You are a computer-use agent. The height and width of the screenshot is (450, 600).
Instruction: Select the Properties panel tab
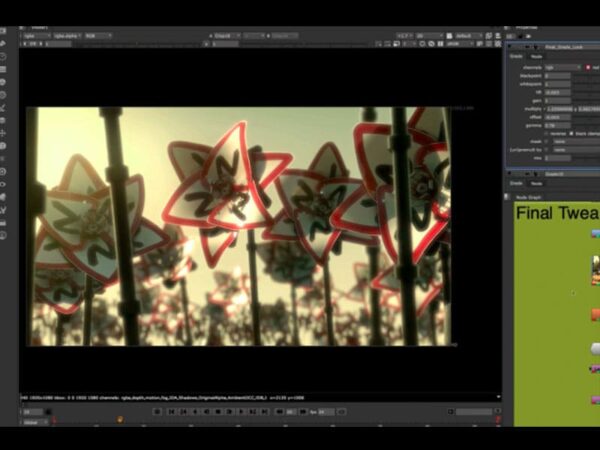coord(527,28)
